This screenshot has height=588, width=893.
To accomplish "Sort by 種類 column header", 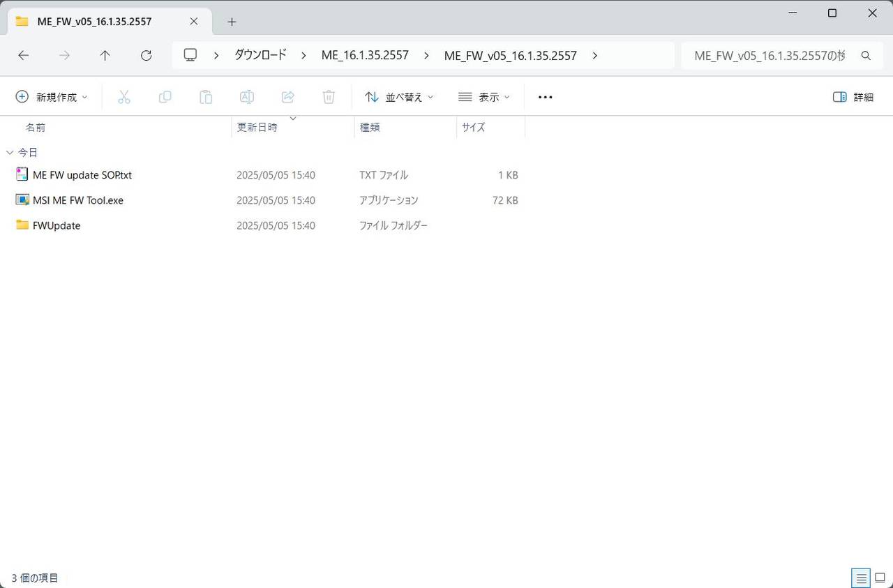I will pos(370,127).
